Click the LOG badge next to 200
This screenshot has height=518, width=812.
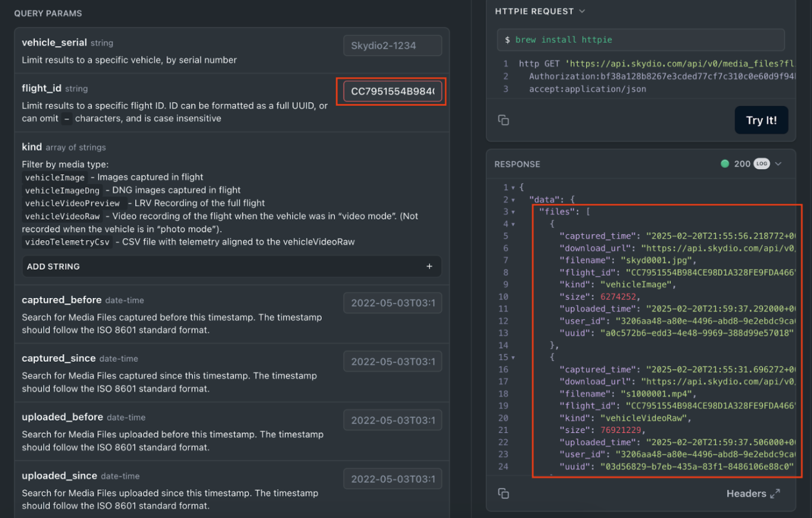[x=762, y=164]
